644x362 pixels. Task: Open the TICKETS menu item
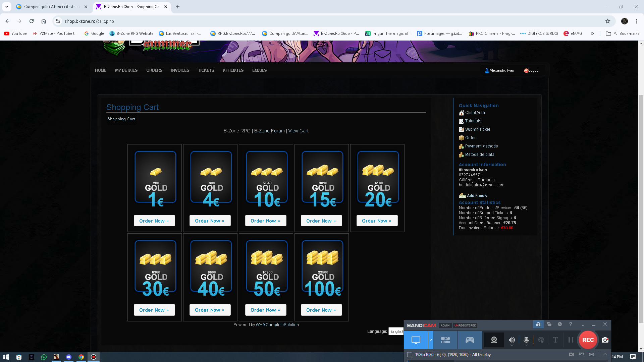coord(206,70)
